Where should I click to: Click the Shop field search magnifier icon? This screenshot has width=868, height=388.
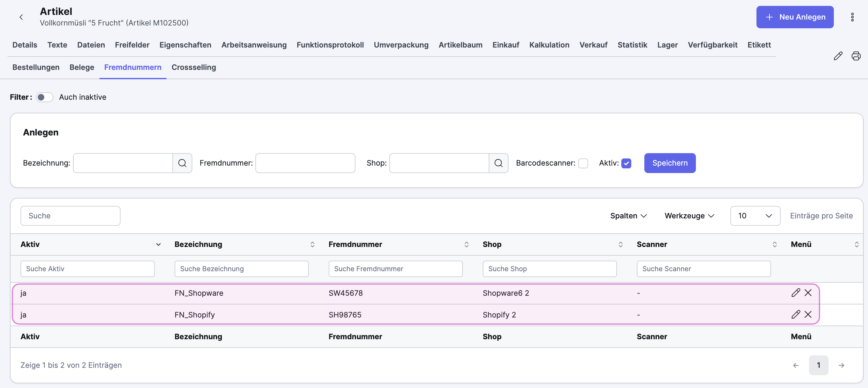498,163
